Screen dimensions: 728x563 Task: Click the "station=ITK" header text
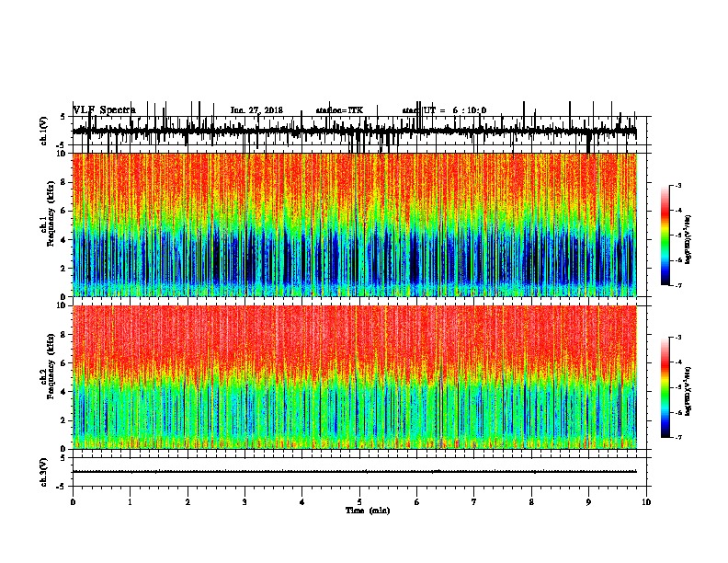click(339, 110)
